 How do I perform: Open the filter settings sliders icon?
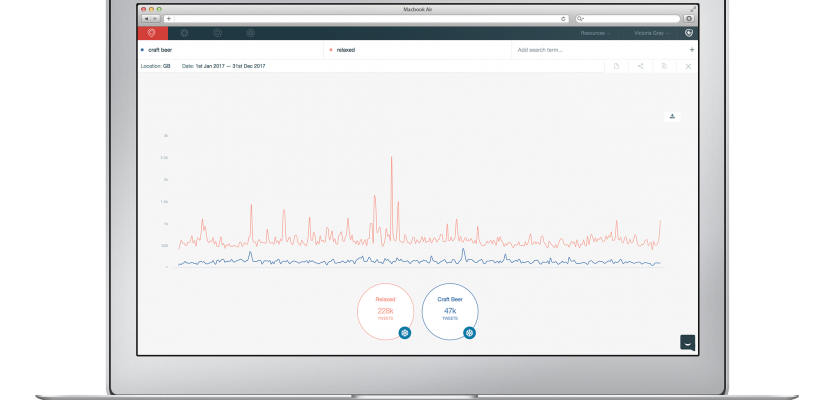point(664,66)
